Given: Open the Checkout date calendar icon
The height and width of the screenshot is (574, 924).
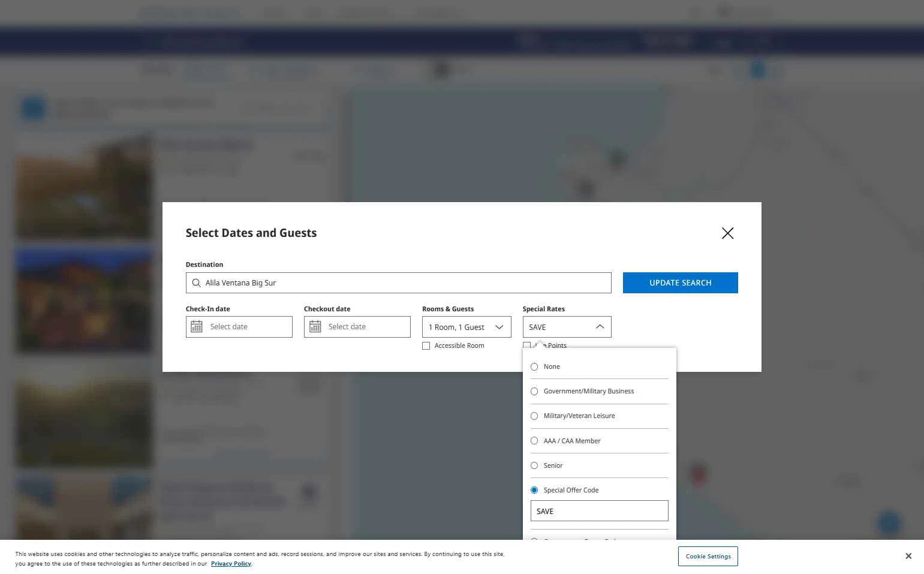Looking at the screenshot, I should [315, 327].
